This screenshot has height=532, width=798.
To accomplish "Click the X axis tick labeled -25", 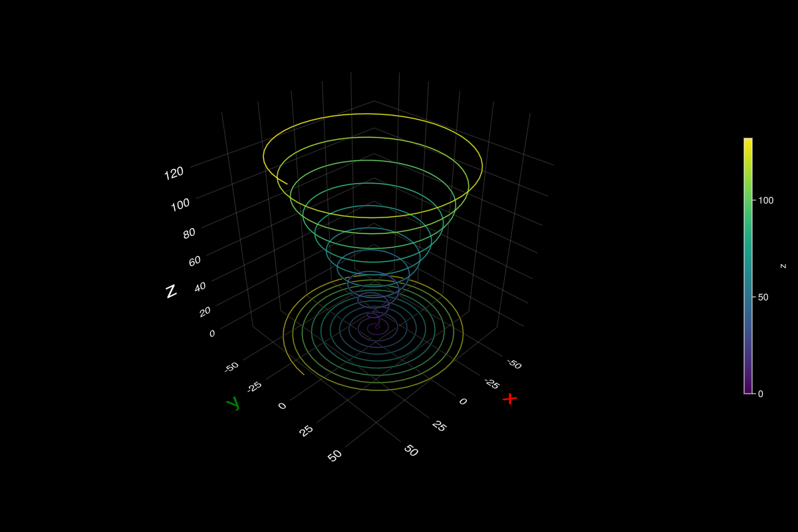I will point(491,383).
